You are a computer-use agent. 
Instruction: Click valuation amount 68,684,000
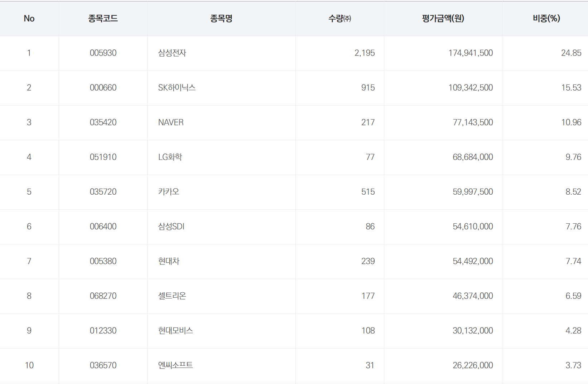[473, 157]
